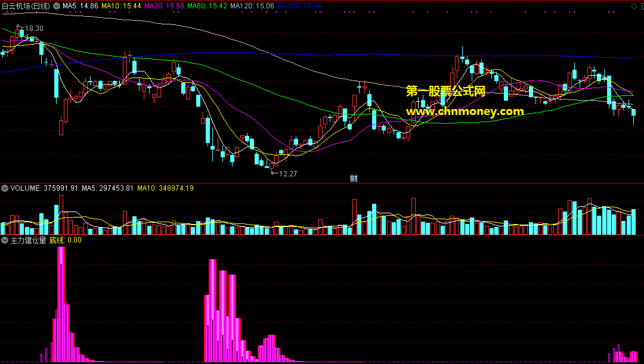Select the 白云机场(日线) chart title
This screenshot has width=644, height=364.
click(26, 6)
